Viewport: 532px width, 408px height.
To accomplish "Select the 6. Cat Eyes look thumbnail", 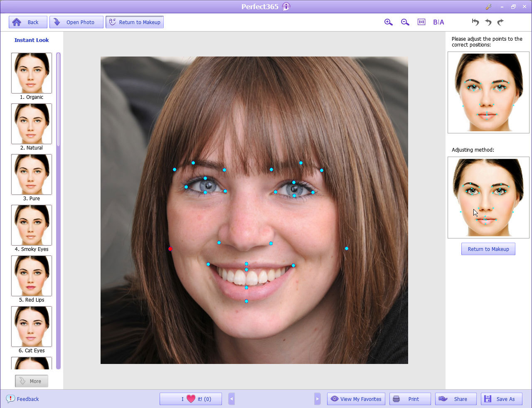I will [x=32, y=327].
